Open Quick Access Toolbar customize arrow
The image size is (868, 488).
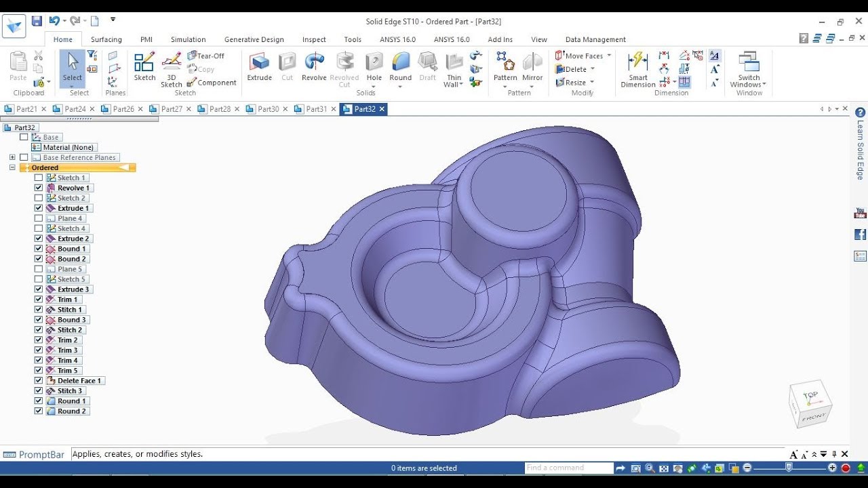coord(113,20)
